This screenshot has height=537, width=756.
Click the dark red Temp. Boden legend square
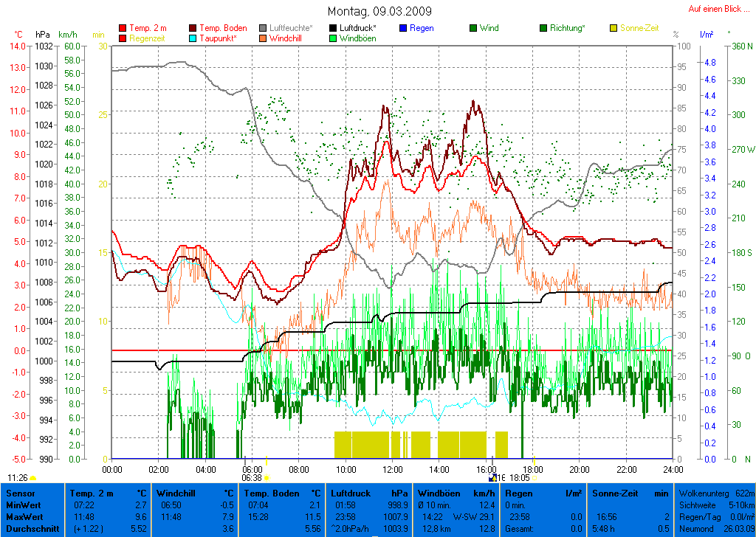tap(193, 28)
